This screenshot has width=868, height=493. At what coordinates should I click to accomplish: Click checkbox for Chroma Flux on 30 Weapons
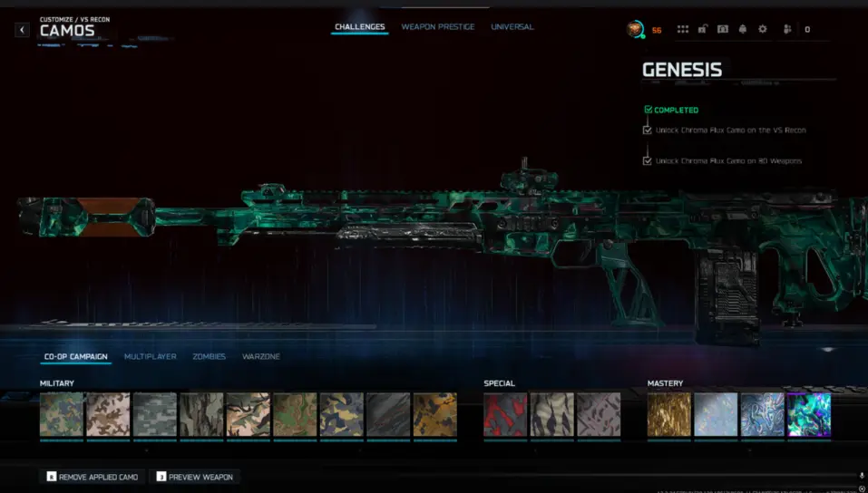647,161
